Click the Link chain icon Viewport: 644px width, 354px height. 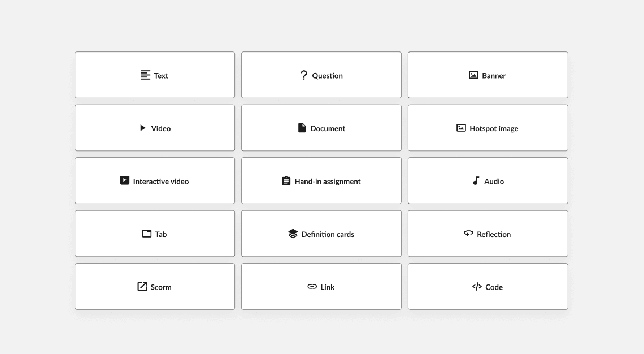tap(312, 287)
